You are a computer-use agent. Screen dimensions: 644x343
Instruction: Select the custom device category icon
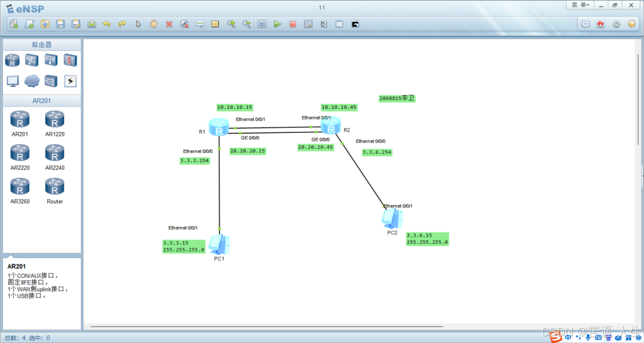[51, 81]
